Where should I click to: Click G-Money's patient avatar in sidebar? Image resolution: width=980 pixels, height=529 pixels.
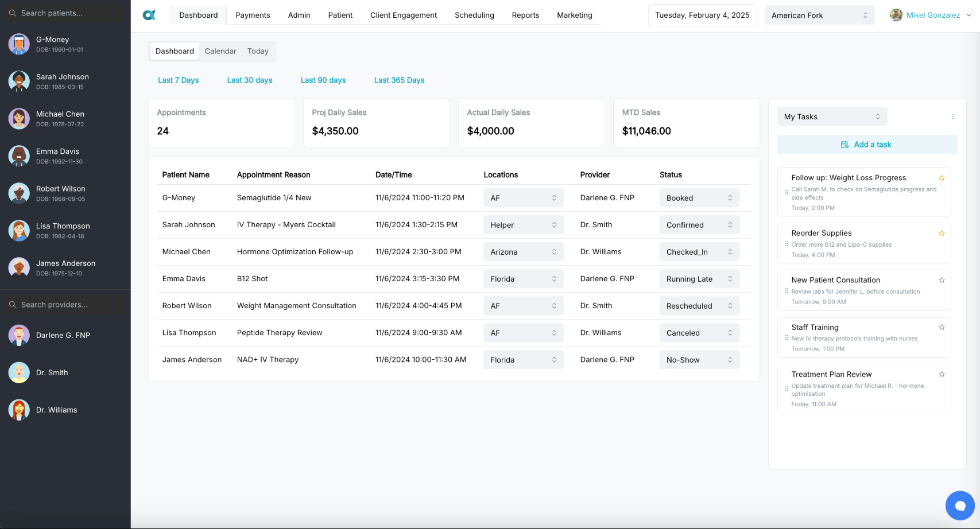point(19,44)
